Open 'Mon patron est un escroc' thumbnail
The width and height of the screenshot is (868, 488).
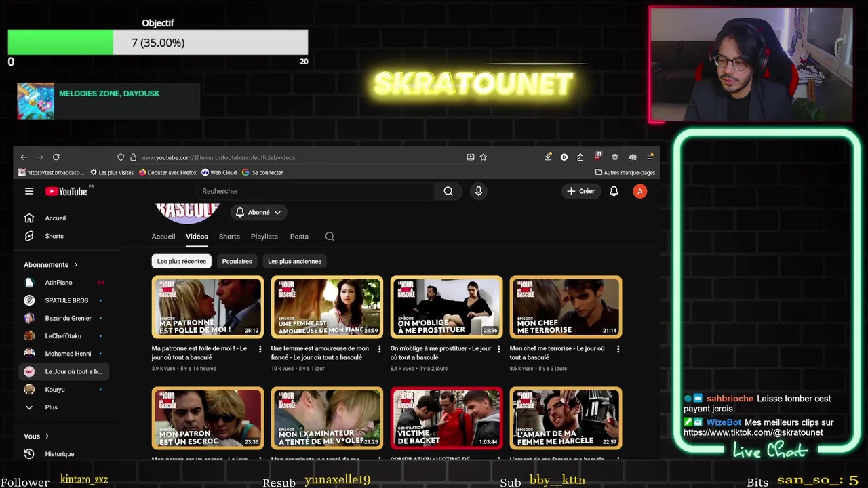[x=208, y=418]
